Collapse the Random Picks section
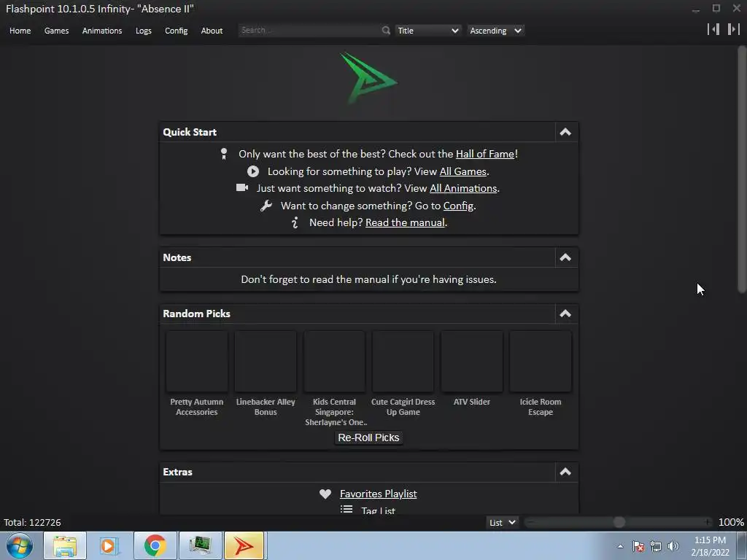This screenshot has height=560, width=747. point(565,314)
